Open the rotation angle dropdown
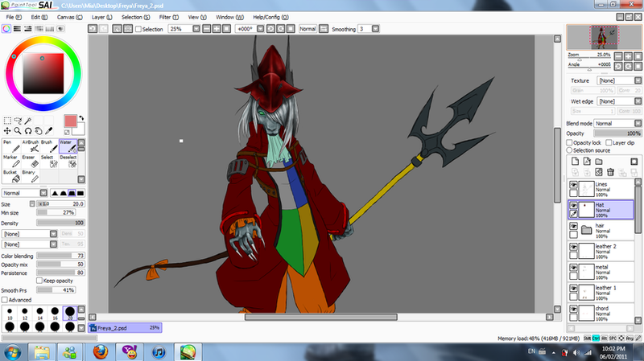644x361 pixels. (x=260, y=29)
